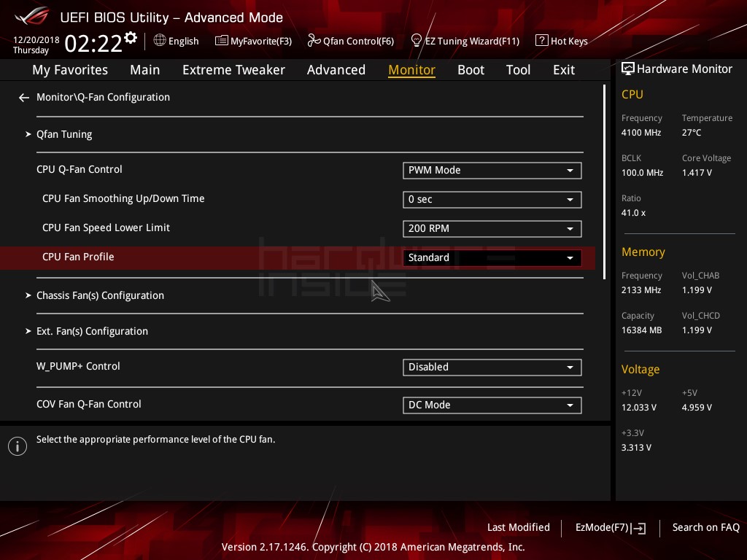Image resolution: width=747 pixels, height=560 pixels.
Task: Select the W_PUMP+ Control label
Action: (x=78, y=366)
